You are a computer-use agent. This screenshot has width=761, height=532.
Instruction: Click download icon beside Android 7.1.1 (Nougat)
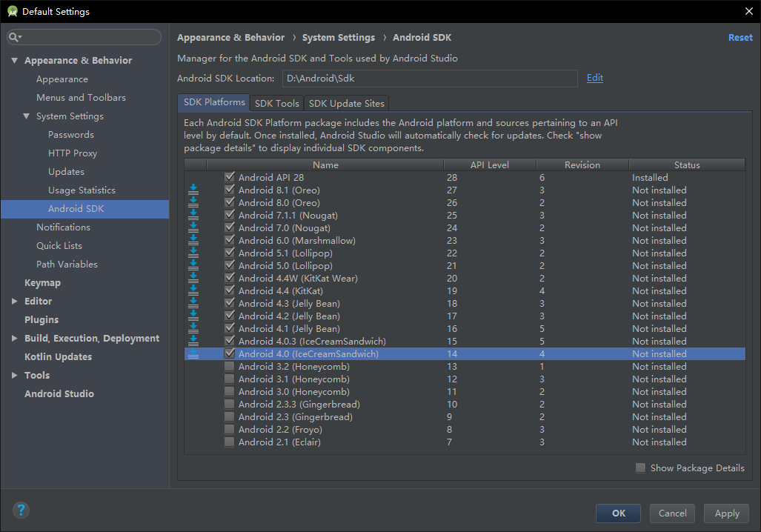193,216
